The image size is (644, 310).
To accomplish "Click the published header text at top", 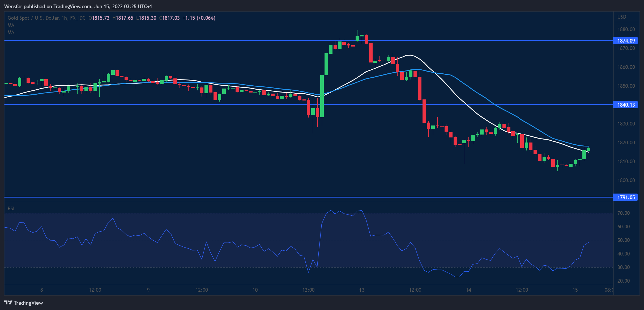I will [78, 6].
